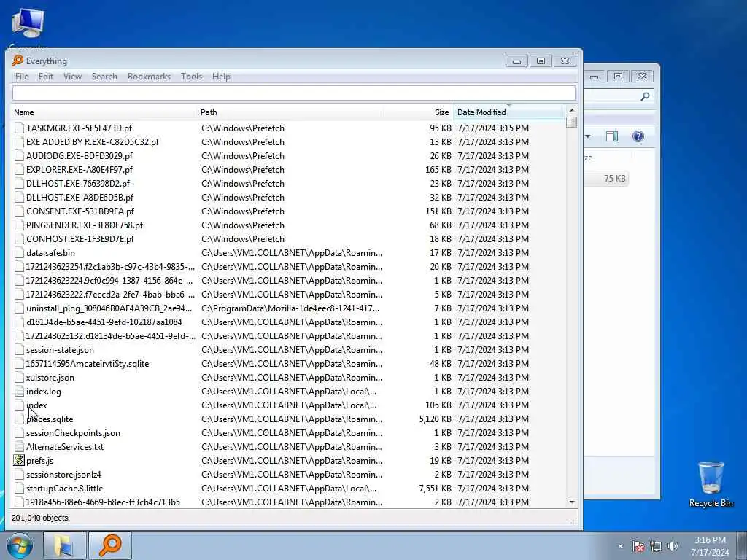The image size is (747, 560).
Task: Select file name places.sqlite
Action: [x=50, y=419]
